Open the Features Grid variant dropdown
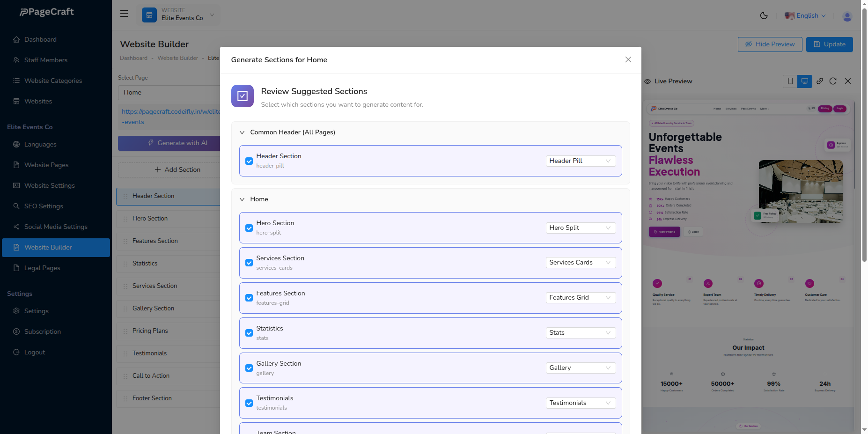This screenshot has height=434, width=868. click(581, 298)
